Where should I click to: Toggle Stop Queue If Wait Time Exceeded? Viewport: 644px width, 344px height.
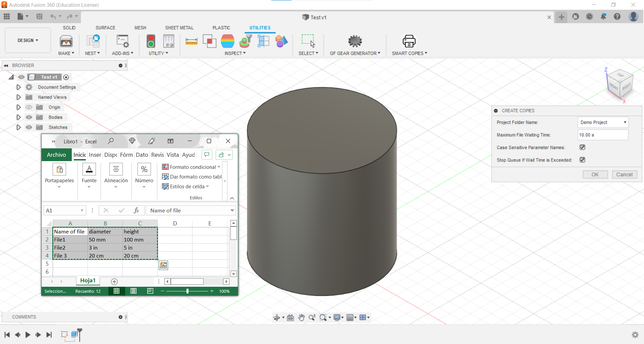pos(582,160)
